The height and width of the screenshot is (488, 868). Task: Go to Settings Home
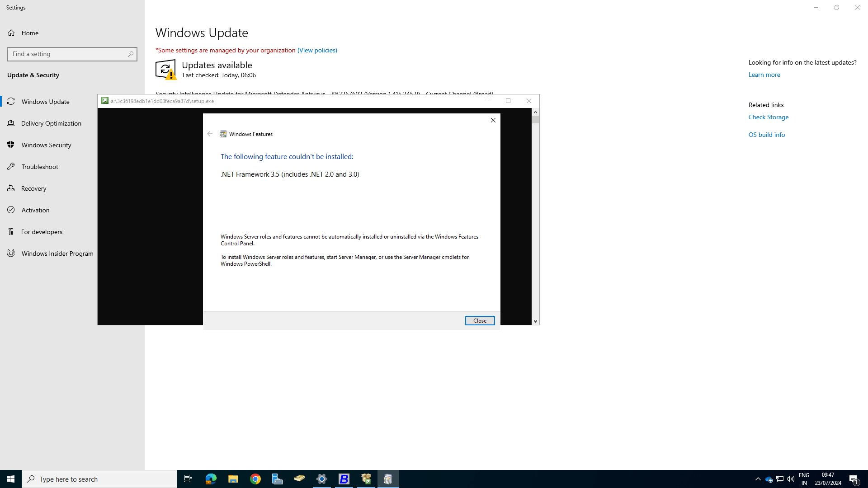[72, 33]
